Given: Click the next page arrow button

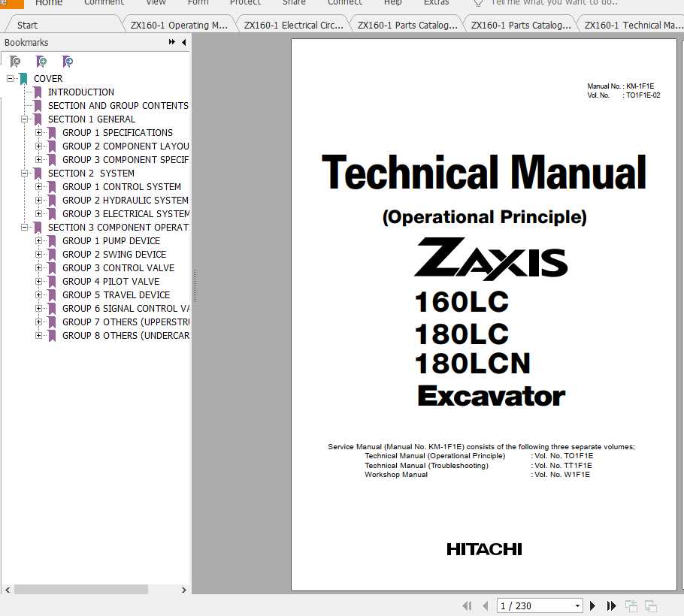Looking at the screenshot, I should [x=593, y=605].
